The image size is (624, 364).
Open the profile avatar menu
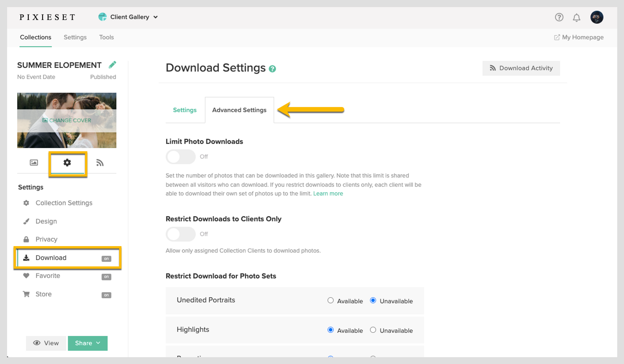coord(597,17)
